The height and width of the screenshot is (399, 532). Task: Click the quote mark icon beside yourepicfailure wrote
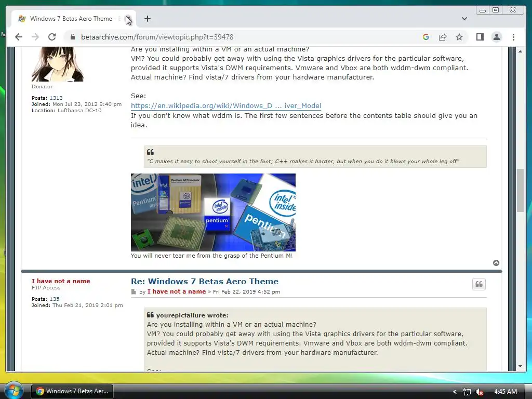(150, 315)
